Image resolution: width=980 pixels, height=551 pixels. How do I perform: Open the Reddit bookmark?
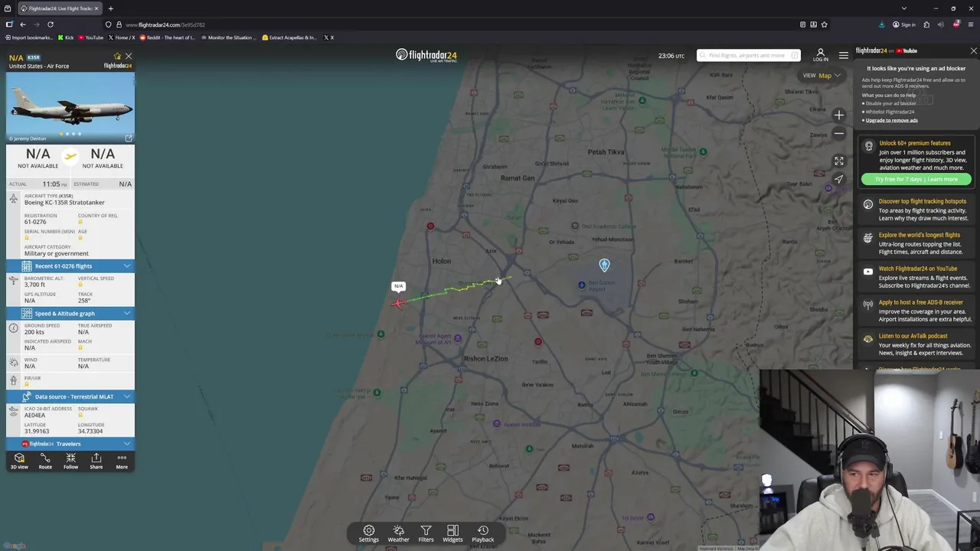[x=167, y=37]
